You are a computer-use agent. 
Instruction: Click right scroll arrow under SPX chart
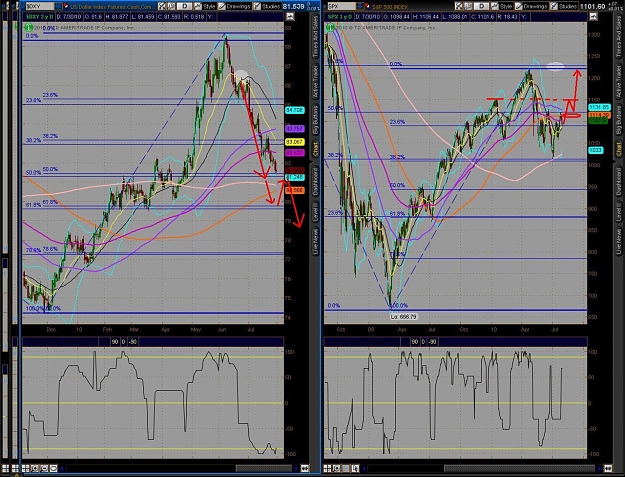(x=600, y=468)
